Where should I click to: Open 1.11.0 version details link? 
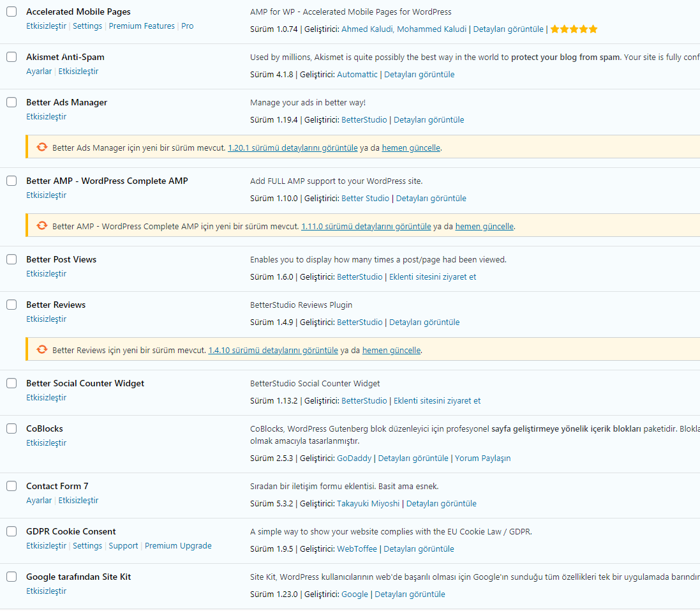pyautogui.click(x=366, y=227)
